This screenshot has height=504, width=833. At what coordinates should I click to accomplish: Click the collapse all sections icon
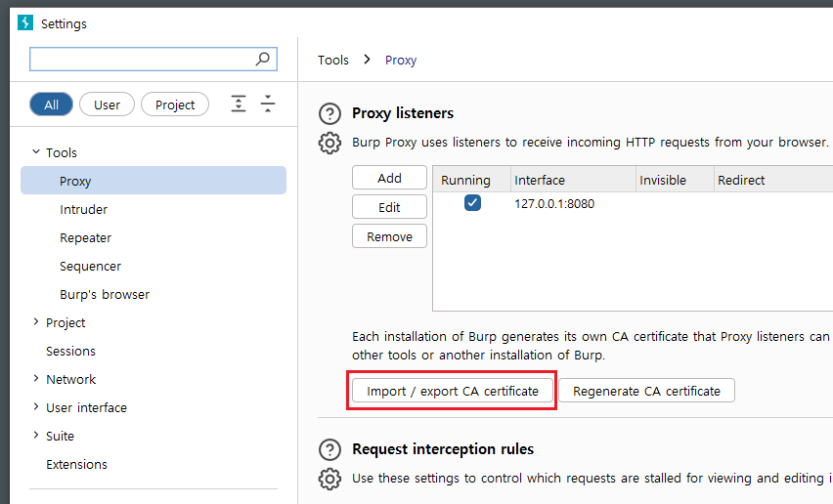point(268,104)
